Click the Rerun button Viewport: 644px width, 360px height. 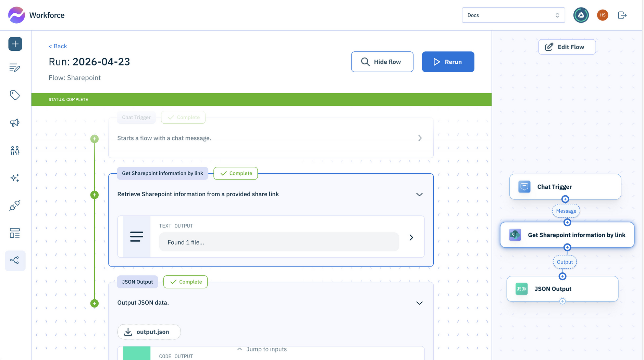click(x=448, y=62)
